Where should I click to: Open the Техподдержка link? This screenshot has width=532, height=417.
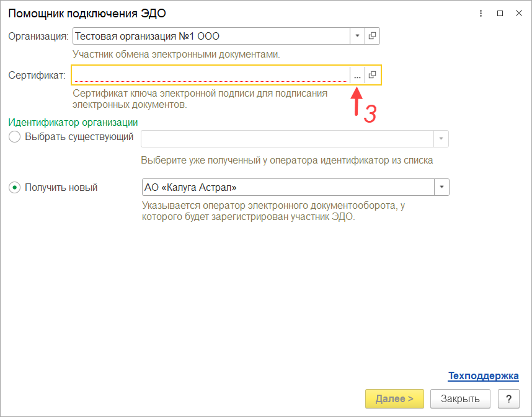tap(483, 376)
